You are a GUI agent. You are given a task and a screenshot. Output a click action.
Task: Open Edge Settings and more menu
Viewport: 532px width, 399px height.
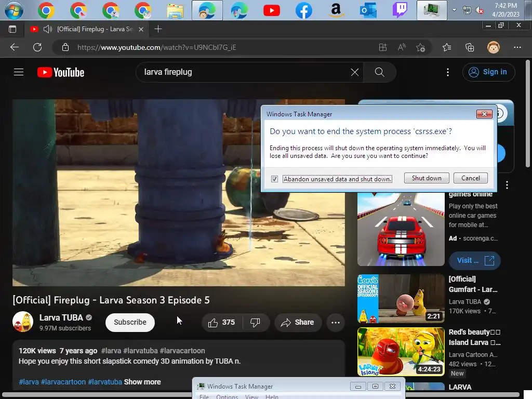pyautogui.click(x=517, y=47)
